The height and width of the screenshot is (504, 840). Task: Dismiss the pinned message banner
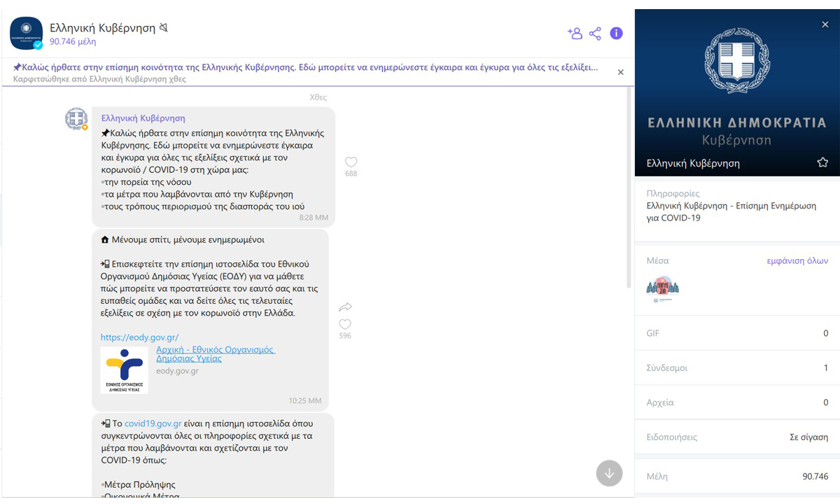click(620, 72)
